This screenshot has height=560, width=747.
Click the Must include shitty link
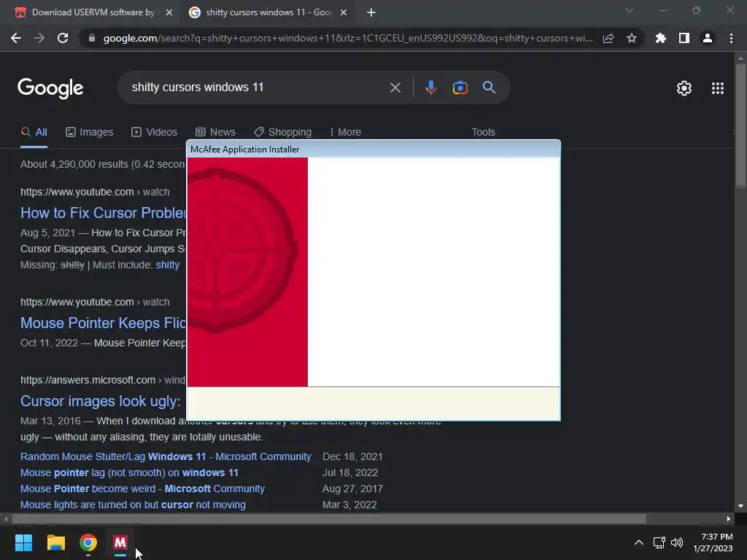(168, 265)
